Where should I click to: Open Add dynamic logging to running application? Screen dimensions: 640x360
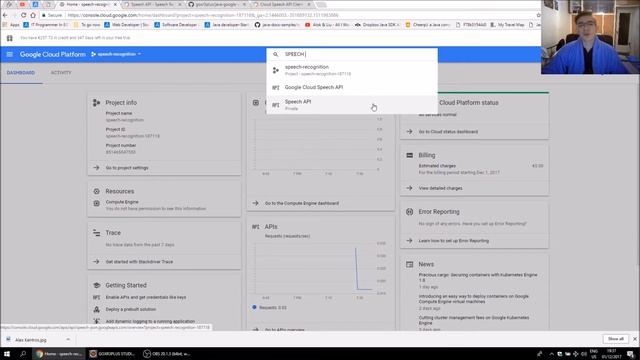tap(150, 321)
